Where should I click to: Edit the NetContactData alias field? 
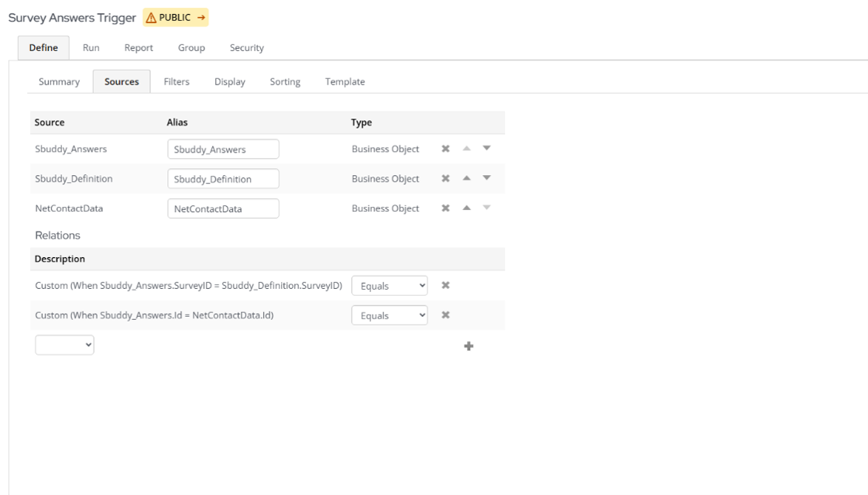click(224, 208)
